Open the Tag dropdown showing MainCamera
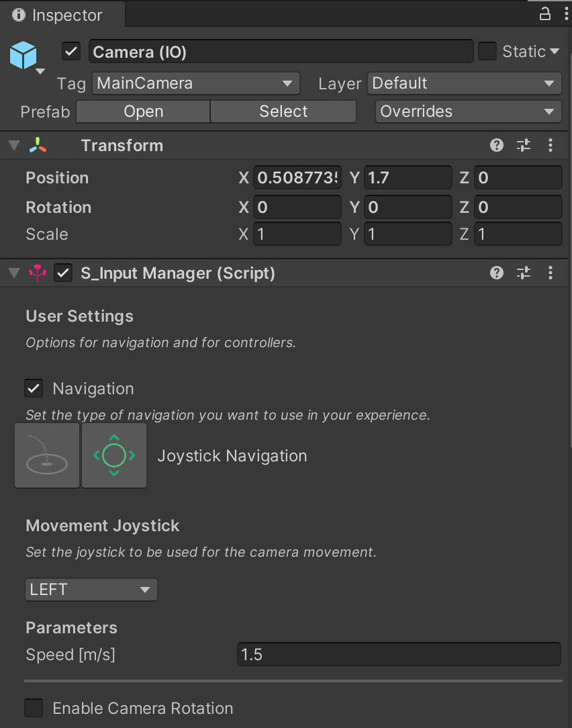Screen dimensions: 572x728 coord(195,83)
